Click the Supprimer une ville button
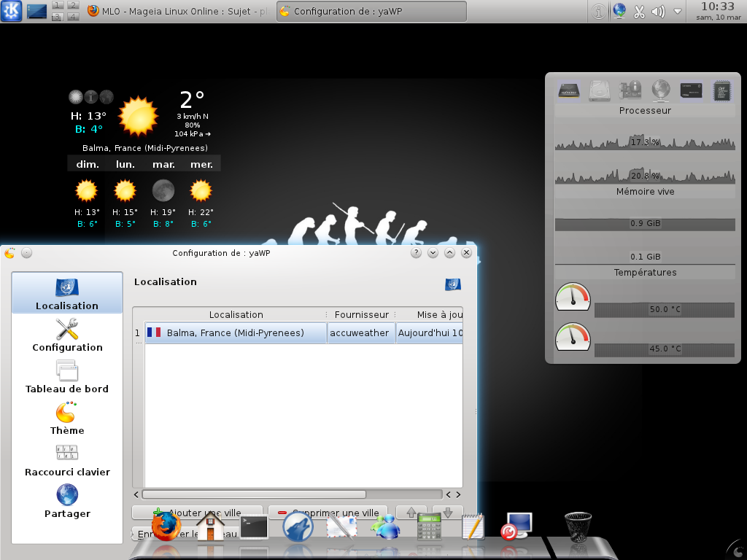The width and height of the screenshot is (747, 560). click(328, 513)
